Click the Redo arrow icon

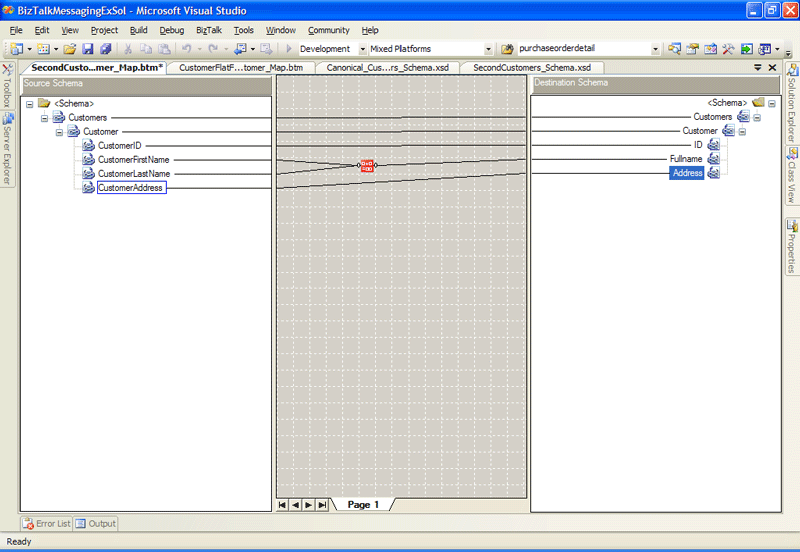tap(213, 49)
